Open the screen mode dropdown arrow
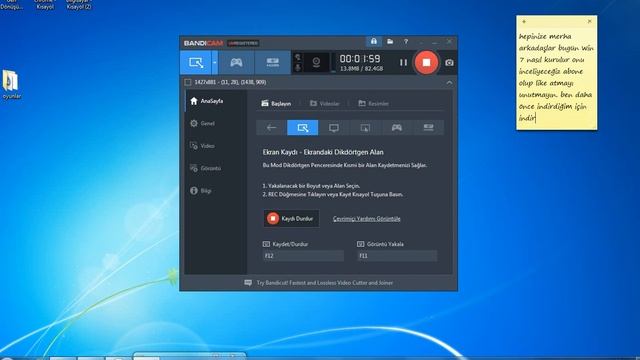 tap(215, 62)
